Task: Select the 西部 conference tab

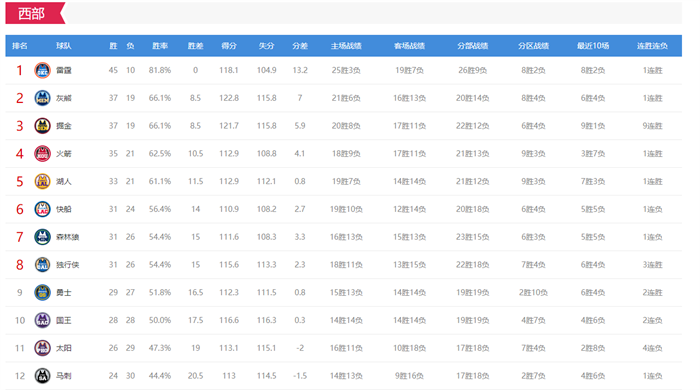Action: tap(32, 13)
